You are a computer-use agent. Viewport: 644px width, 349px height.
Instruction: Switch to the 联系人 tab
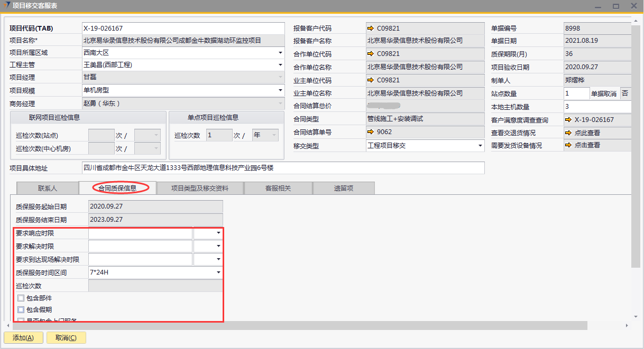coord(48,188)
